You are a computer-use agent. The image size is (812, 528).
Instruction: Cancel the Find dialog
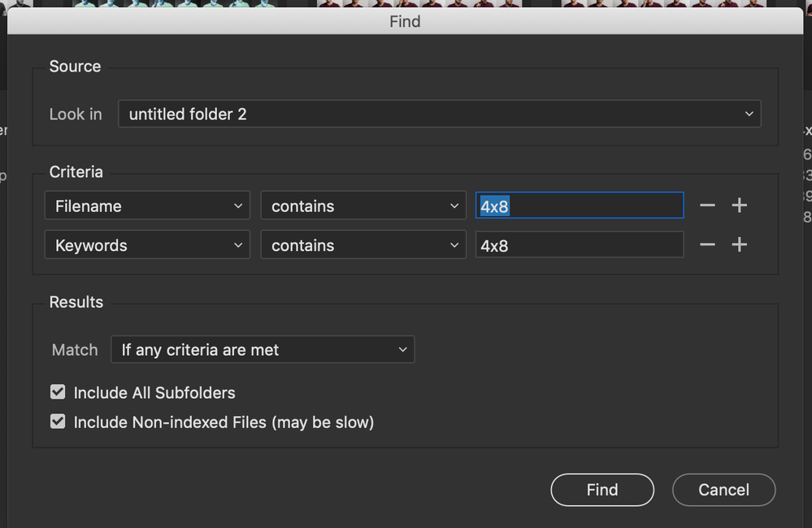tap(723, 490)
